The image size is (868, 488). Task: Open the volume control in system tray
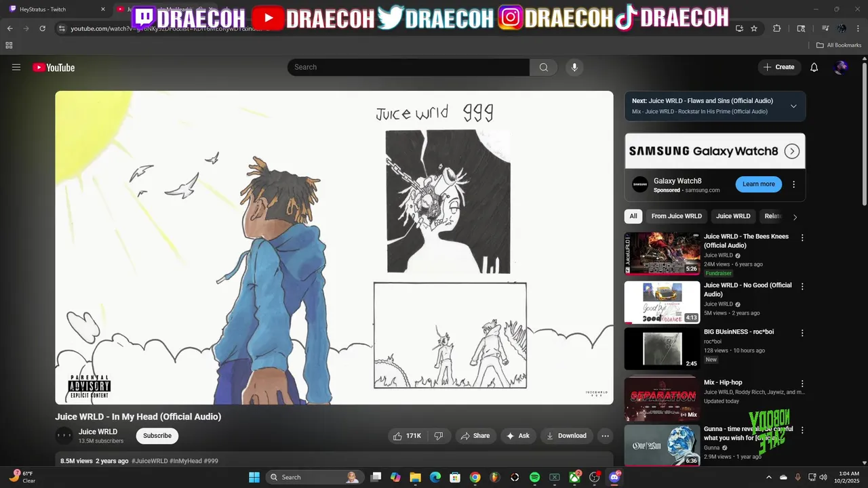[823, 477]
